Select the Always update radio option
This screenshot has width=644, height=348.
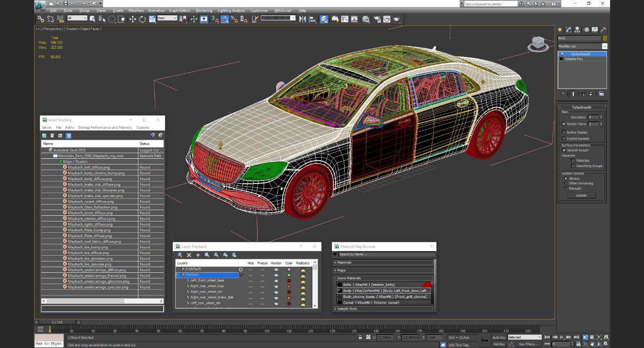pos(566,178)
